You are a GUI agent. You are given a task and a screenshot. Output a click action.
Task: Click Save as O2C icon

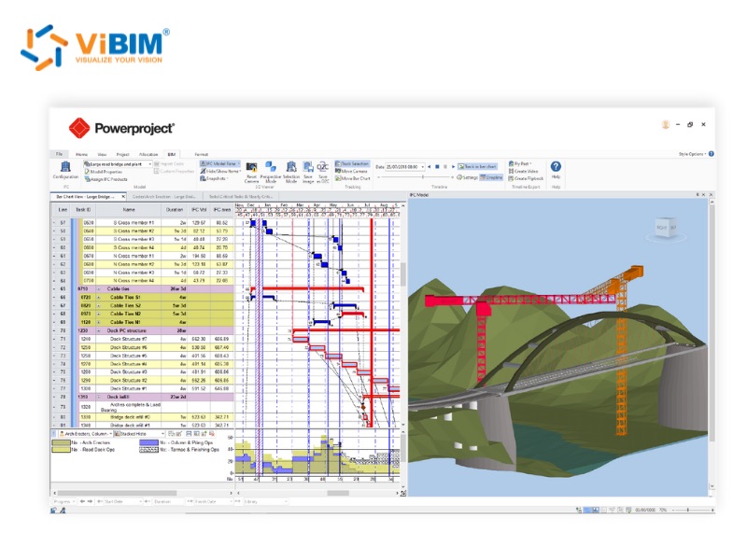[323, 173]
